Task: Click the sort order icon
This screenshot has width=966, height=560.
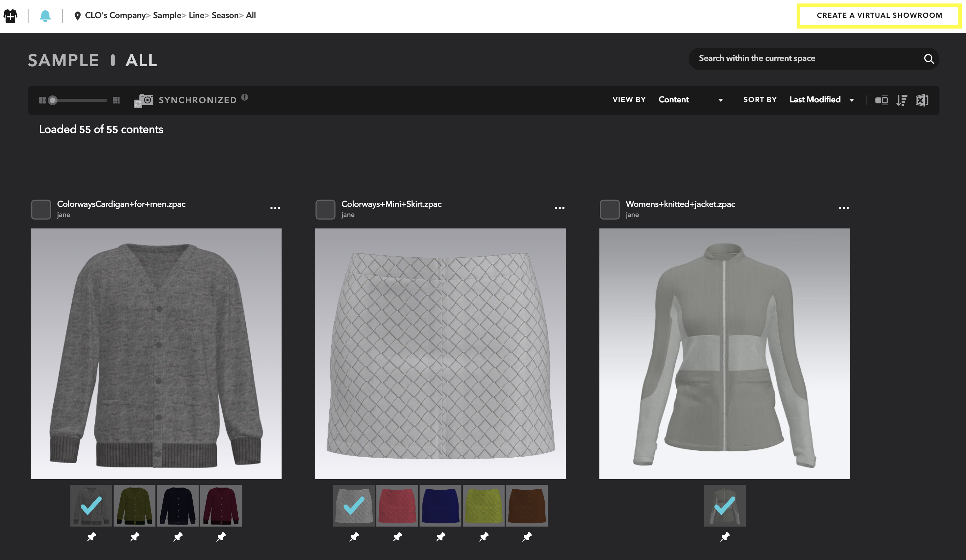Action: click(902, 100)
